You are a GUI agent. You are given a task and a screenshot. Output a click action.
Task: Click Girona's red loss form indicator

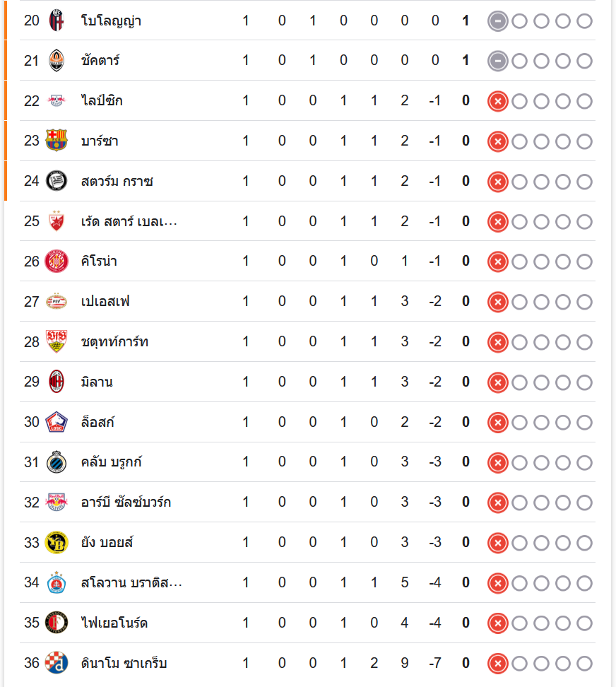point(498,262)
